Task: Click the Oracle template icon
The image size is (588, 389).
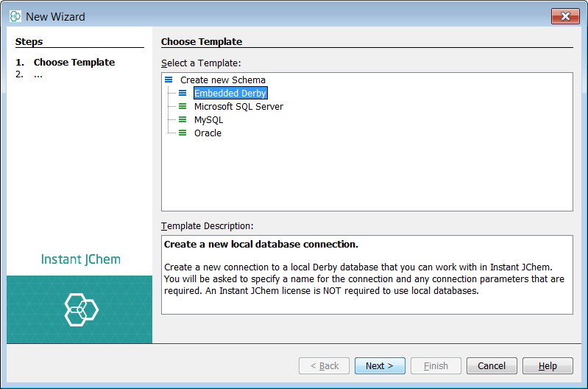Action: point(183,133)
